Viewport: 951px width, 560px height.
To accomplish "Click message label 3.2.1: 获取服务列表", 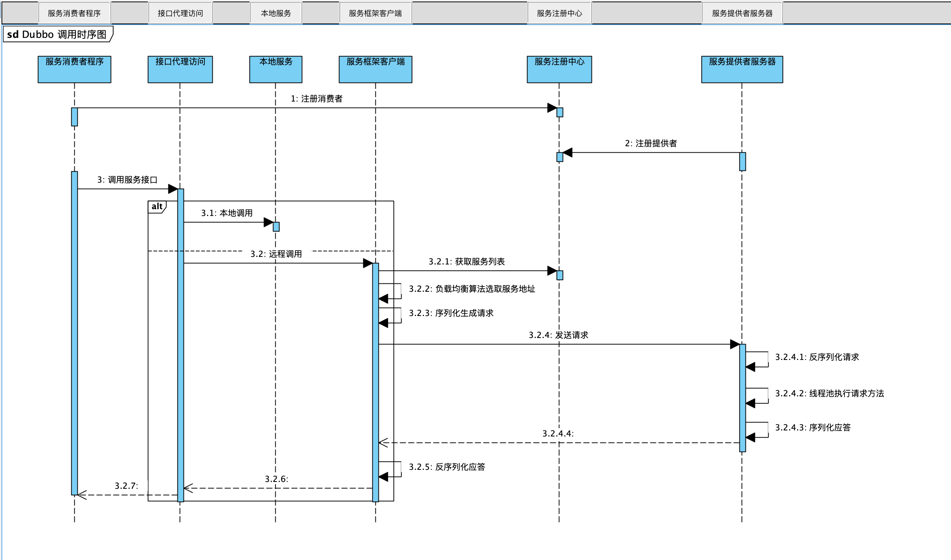I will [466, 261].
